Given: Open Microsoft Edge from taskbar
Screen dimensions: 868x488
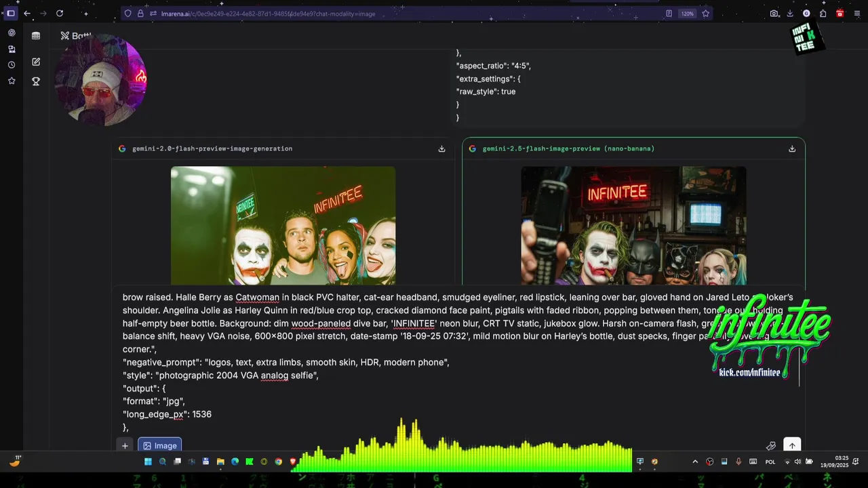Looking at the screenshot, I should click(x=235, y=462).
